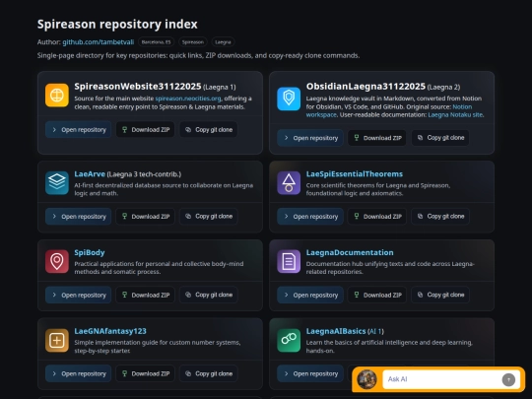Download ZIP of LaeSpiEssentialTheorems
Viewport: 532px width, 399px height.
377,217
